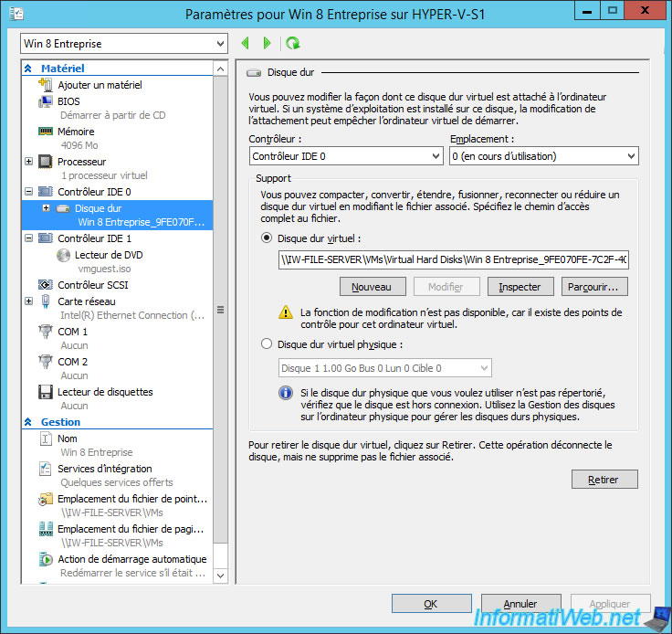Select the BIOS tree item
672x634 pixels.
coord(68,101)
